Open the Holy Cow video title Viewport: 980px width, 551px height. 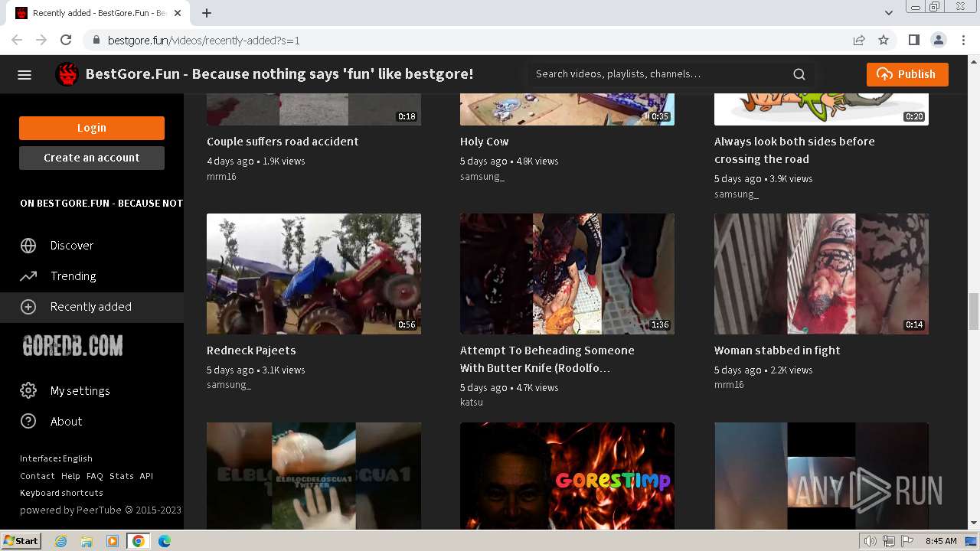pos(484,142)
